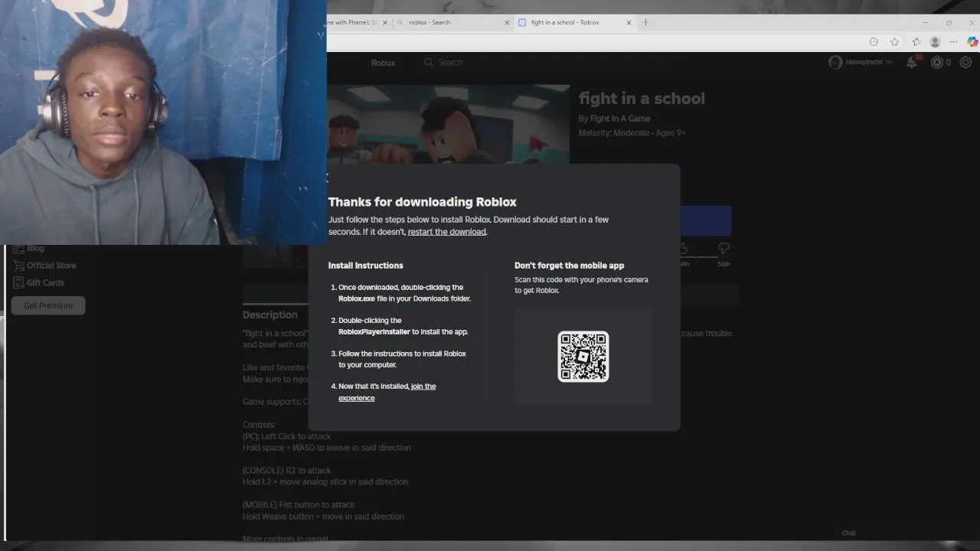Click the '(CONSOLE) R2 to attack' line

[287, 471]
